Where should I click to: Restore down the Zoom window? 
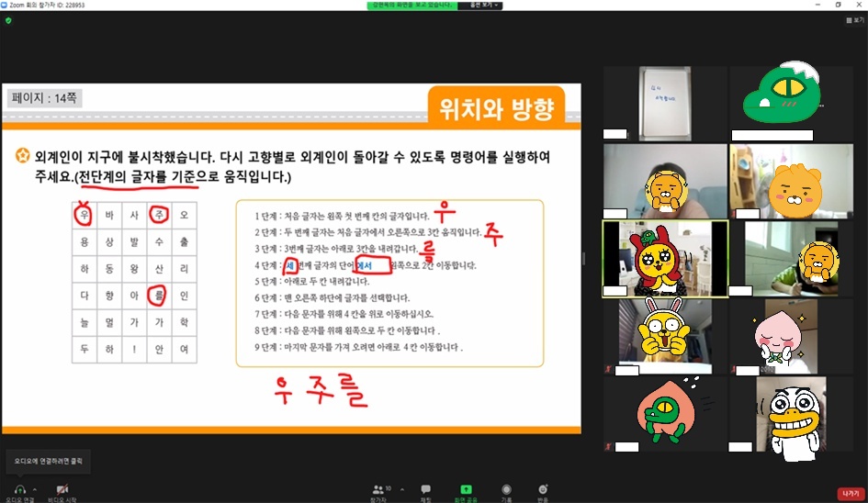(838, 5)
